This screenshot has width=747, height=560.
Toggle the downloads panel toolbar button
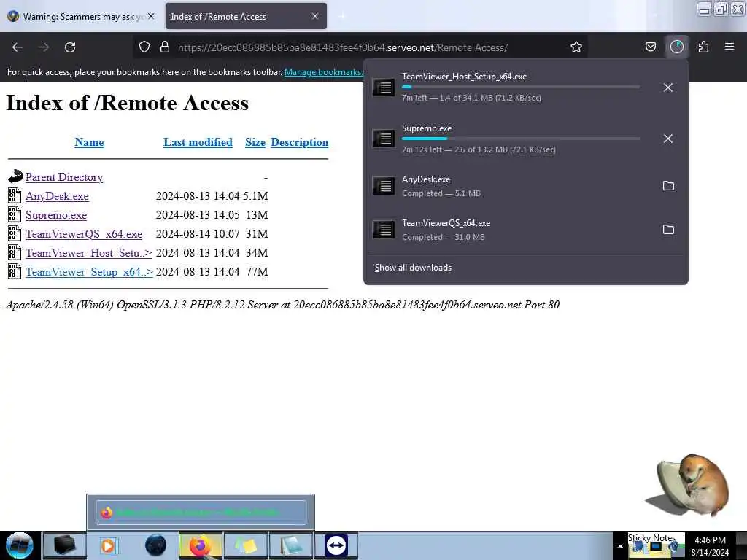676,47
